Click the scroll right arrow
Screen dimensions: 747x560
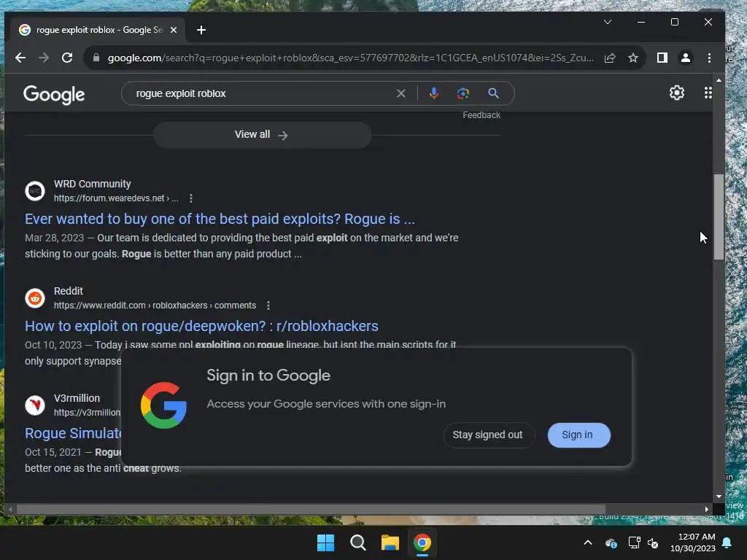(706, 509)
